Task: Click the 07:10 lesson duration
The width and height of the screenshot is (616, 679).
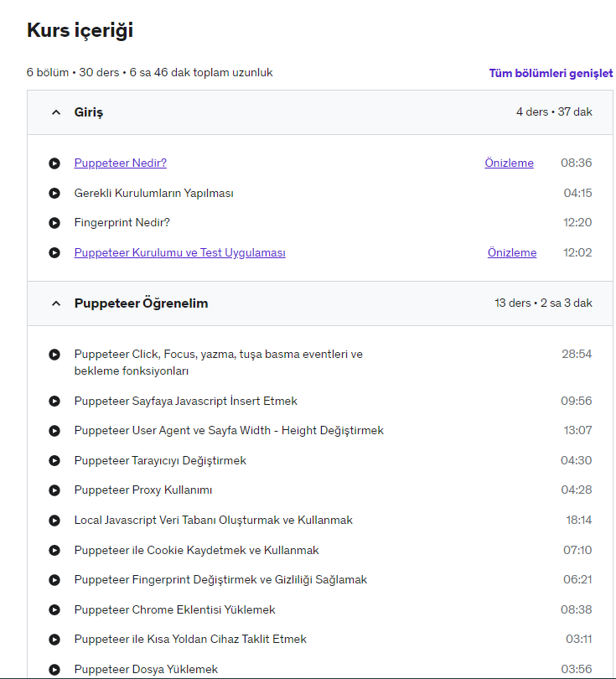Action: pyautogui.click(x=577, y=550)
